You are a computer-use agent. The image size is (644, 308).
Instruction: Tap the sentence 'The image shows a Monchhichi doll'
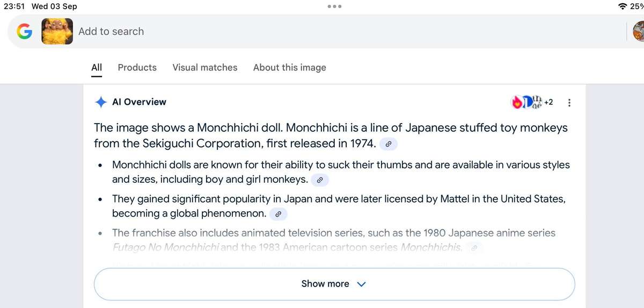pyautogui.click(x=188, y=128)
